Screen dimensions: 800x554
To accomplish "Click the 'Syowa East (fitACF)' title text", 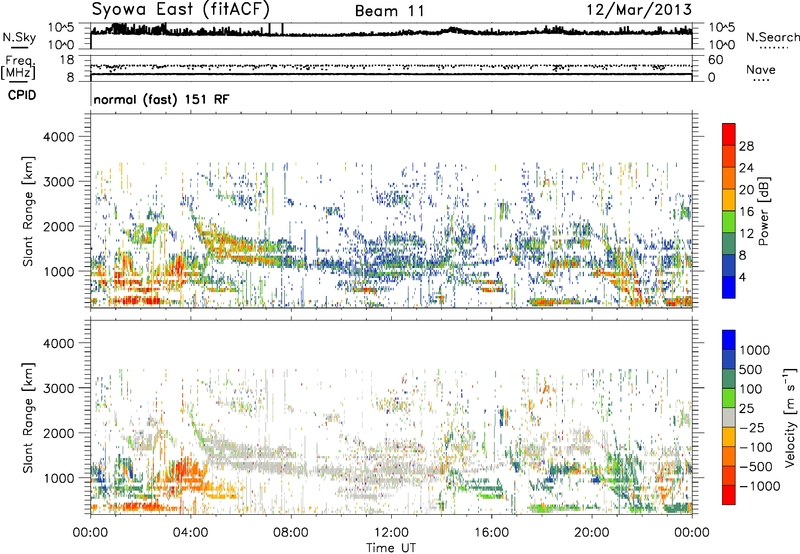I will pos(181,10).
